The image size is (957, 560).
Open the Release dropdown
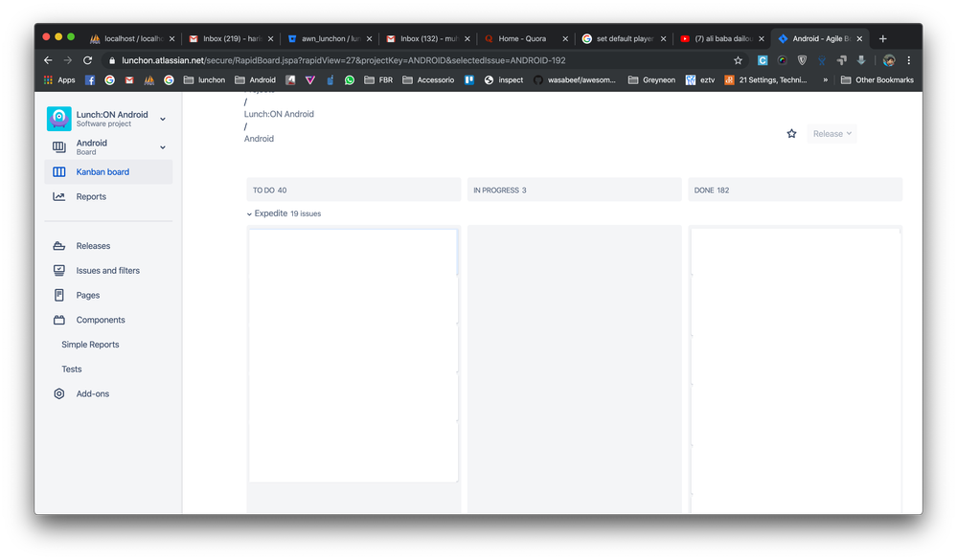tap(832, 134)
